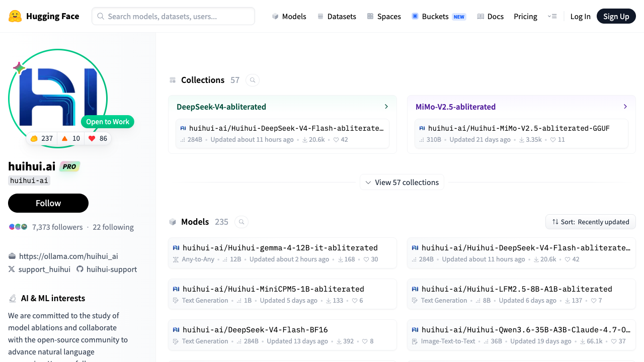Focus the search models, datasets, users field
Screen dimensions: 644x362
pyautogui.click(x=173, y=17)
